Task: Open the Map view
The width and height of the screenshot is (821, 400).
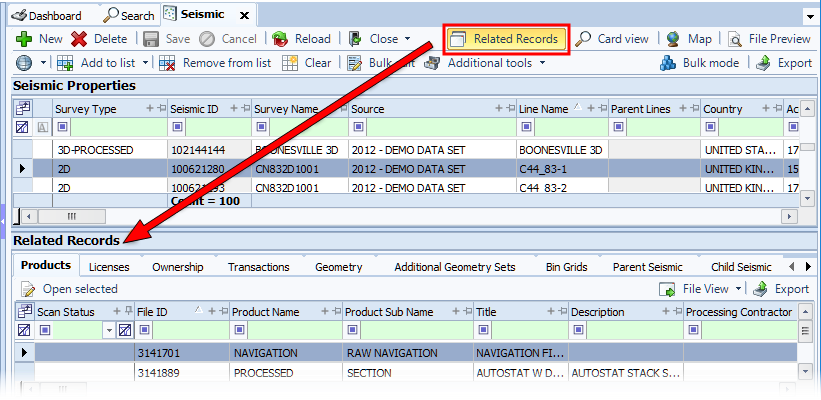Action: click(689, 39)
